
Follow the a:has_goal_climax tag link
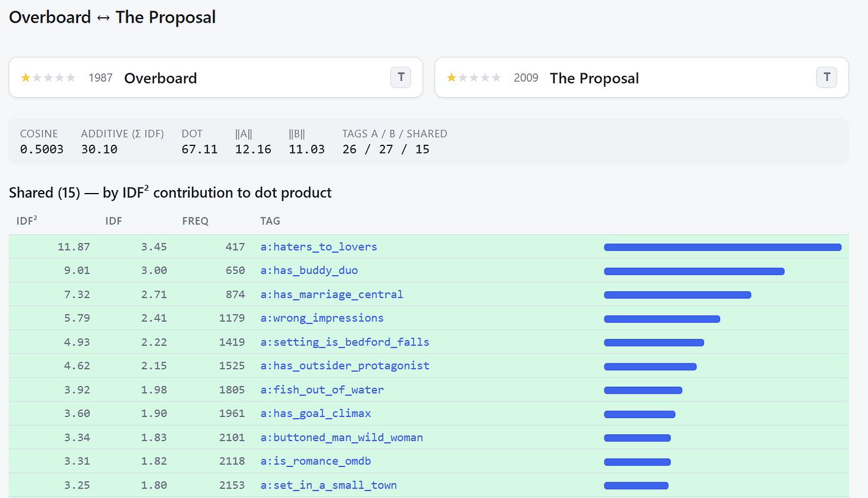pyautogui.click(x=316, y=413)
